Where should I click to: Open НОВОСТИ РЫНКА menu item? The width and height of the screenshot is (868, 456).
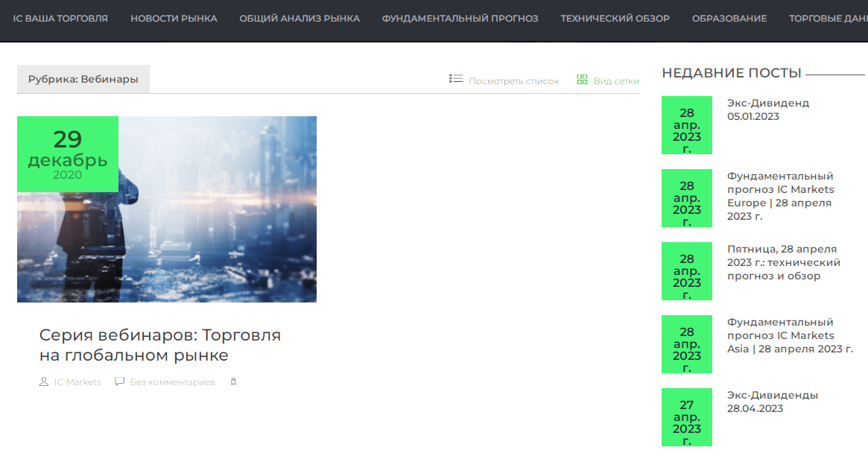(x=174, y=19)
